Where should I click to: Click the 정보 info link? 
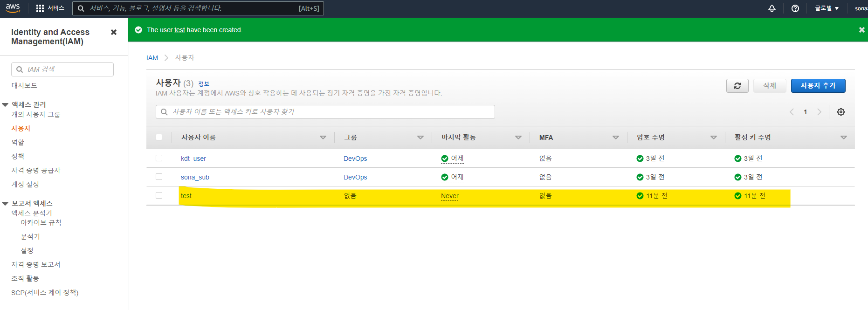point(204,84)
